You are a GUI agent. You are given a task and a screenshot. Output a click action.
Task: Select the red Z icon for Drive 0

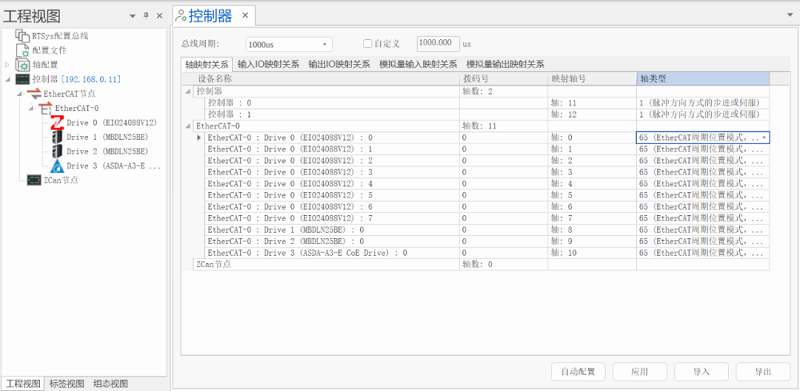coord(57,123)
